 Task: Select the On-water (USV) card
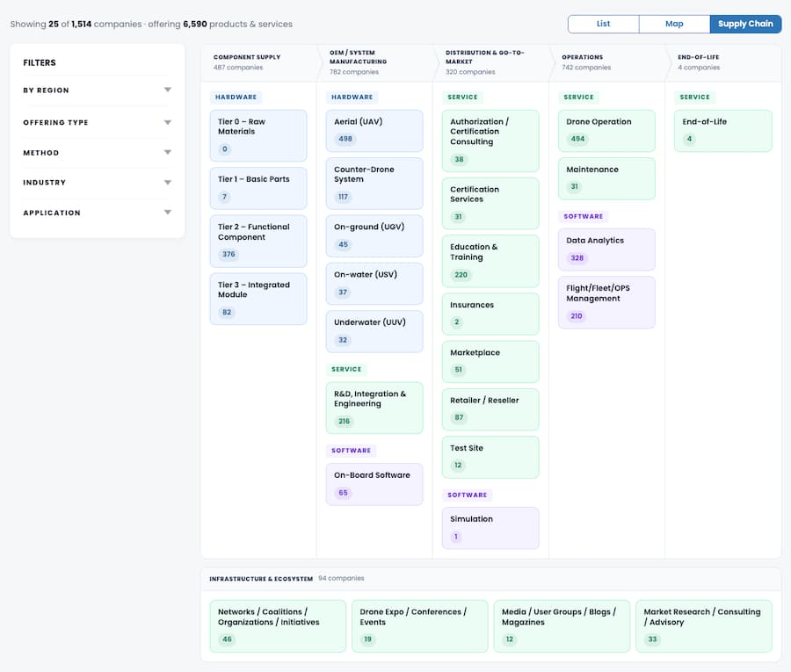click(x=374, y=284)
